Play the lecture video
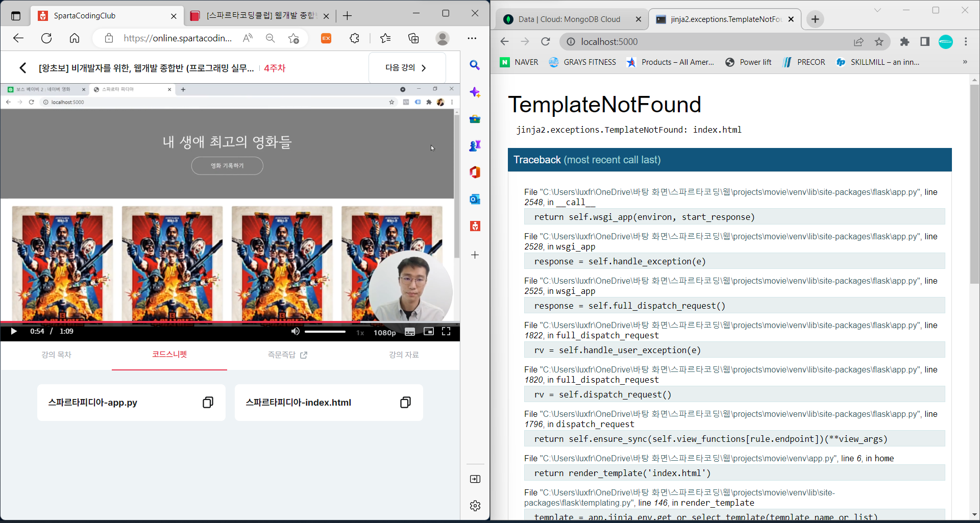Viewport: 980px width, 523px height. [x=14, y=332]
